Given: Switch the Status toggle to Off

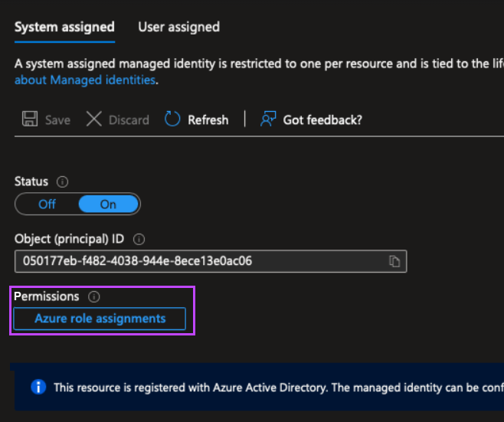Looking at the screenshot, I should tap(47, 204).
